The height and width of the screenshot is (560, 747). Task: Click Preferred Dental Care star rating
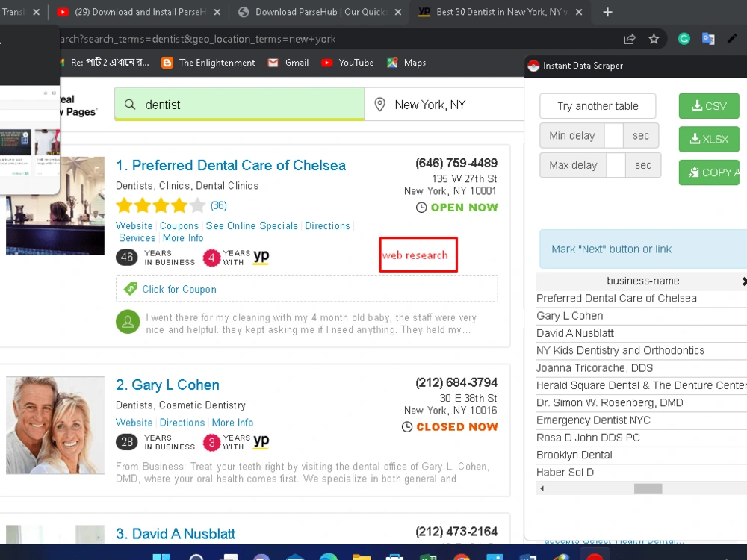161,206
